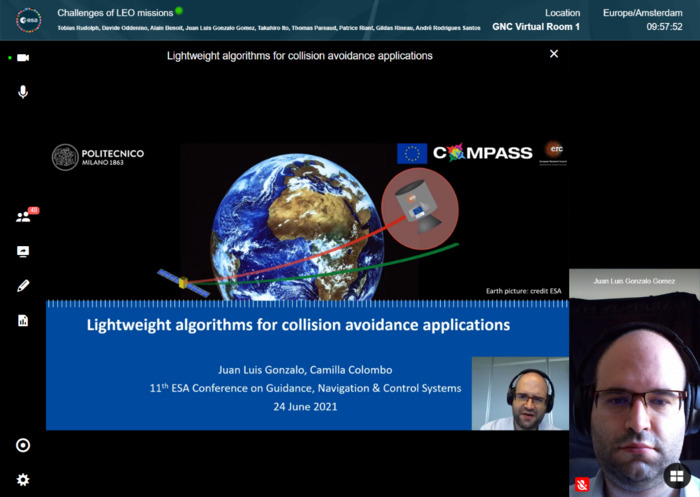Open the settings gear icon

coord(22,480)
